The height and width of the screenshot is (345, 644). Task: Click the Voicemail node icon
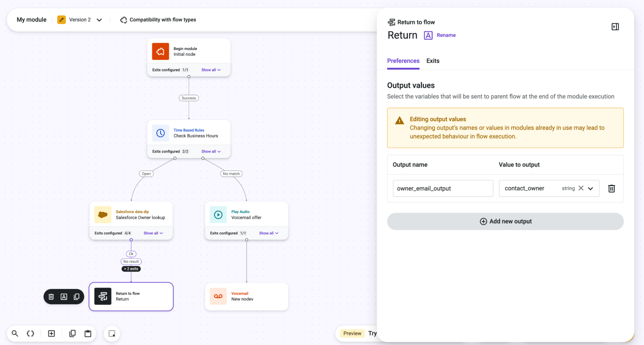click(x=218, y=296)
